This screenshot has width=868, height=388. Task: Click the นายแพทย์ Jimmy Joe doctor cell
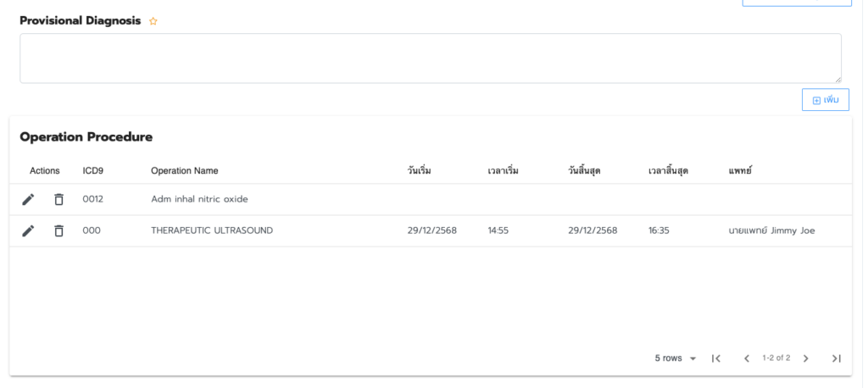click(x=771, y=230)
